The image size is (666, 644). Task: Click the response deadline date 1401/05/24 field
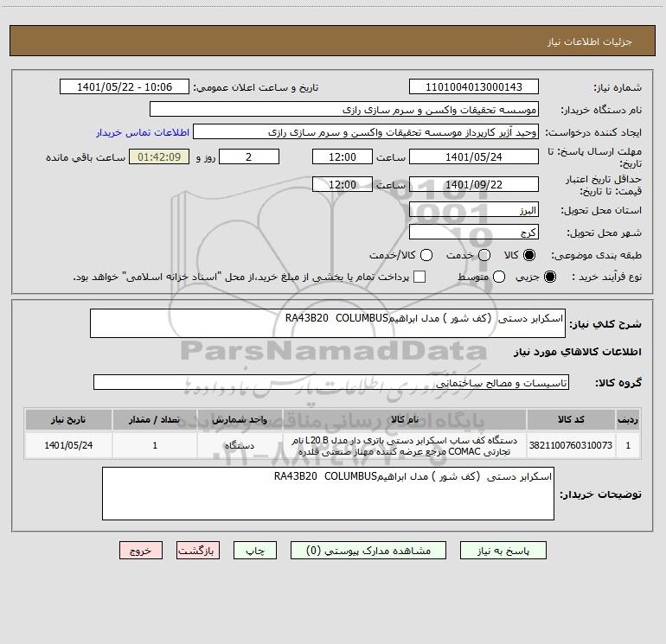coord(474,156)
